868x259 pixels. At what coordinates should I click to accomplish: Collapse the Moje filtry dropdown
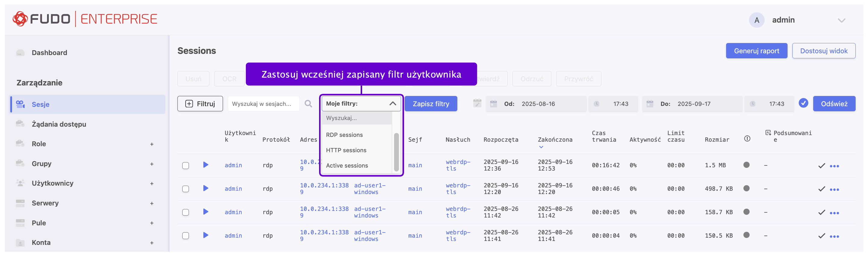coord(392,103)
